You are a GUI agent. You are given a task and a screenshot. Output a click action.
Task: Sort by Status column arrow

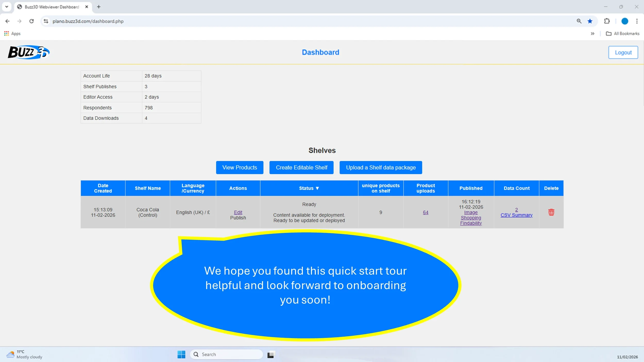[x=317, y=188]
